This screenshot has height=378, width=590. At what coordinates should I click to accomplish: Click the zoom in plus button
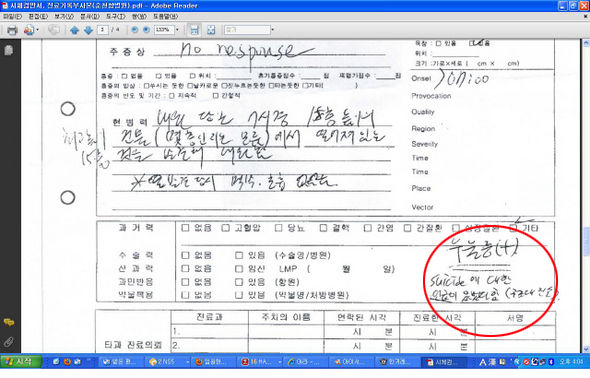(146, 30)
